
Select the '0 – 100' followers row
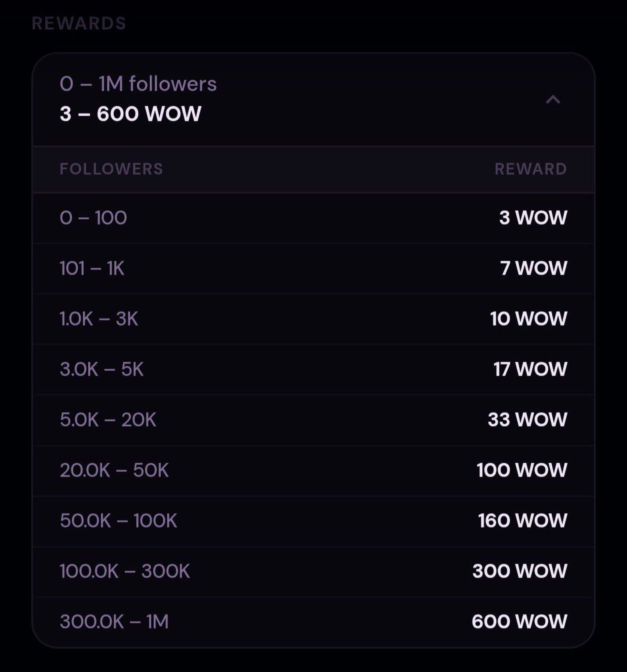(x=93, y=218)
